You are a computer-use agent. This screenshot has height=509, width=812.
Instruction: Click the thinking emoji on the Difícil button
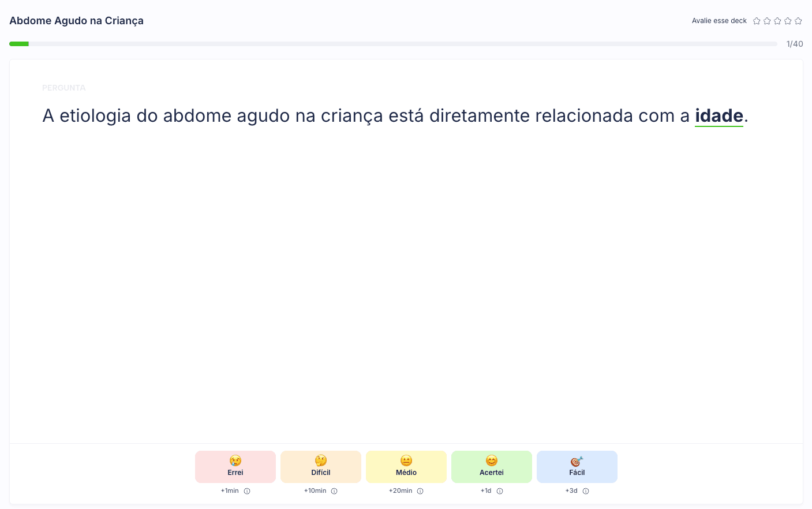(x=321, y=461)
